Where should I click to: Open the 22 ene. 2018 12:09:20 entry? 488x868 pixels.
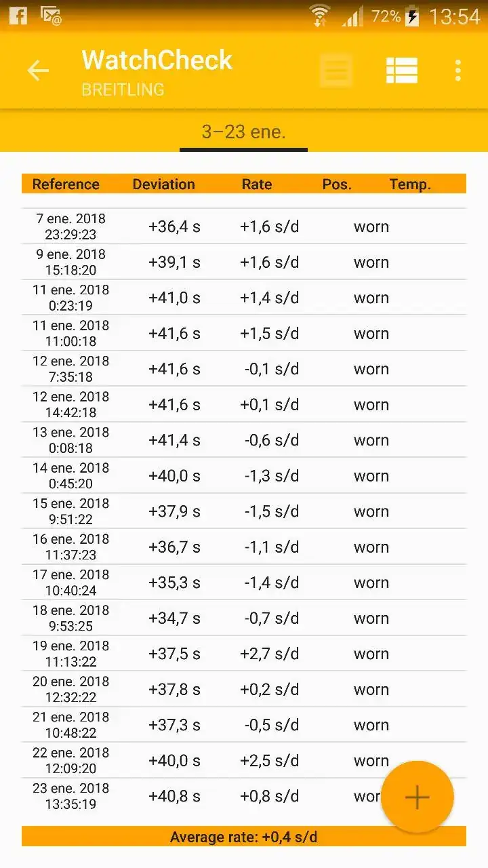click(244, 761)
